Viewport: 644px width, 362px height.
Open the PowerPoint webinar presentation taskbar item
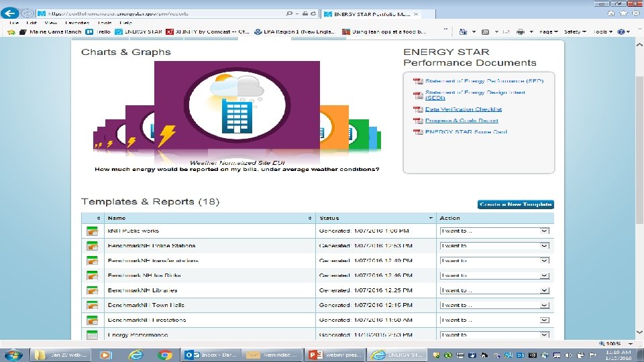click(x=335, y=355)
